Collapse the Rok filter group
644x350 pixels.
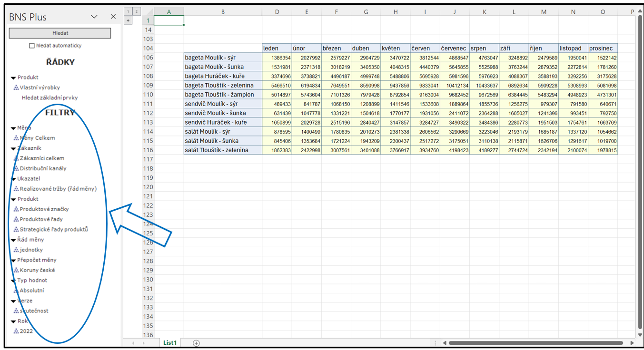click(13, 321)
